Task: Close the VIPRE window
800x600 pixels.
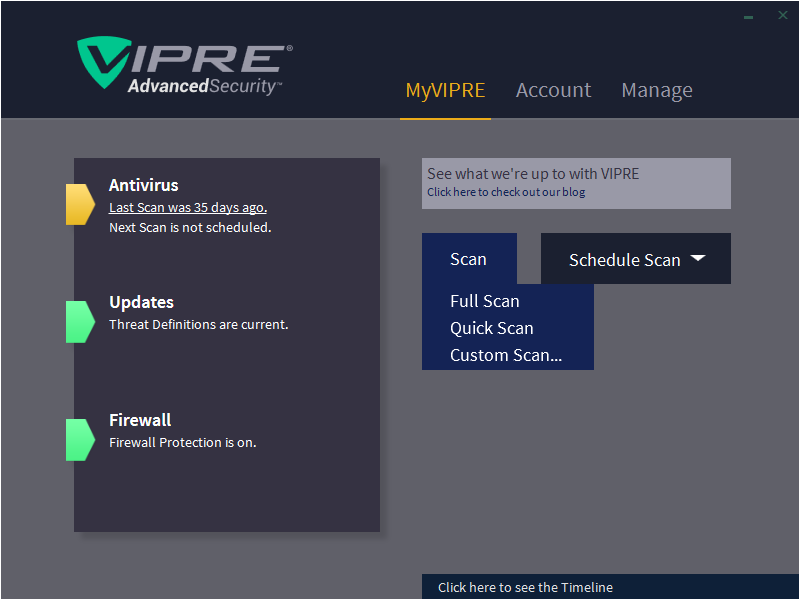Action: click(x=783, y=15)
